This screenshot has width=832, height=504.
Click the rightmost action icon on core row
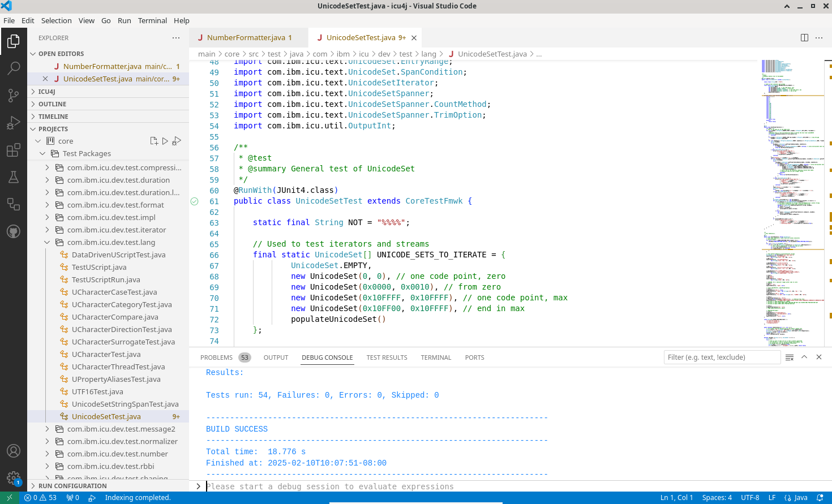point(177,141)
